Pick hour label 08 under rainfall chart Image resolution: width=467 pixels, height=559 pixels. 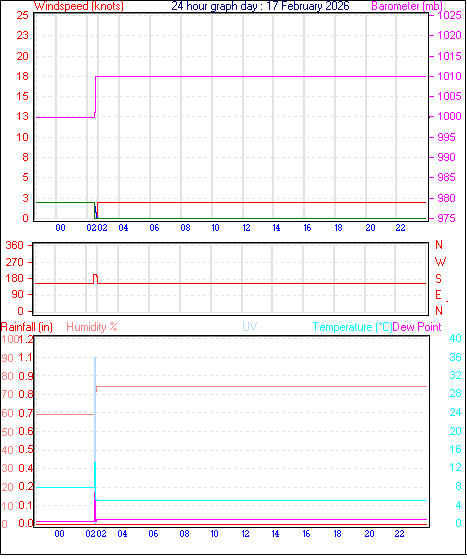184,534
